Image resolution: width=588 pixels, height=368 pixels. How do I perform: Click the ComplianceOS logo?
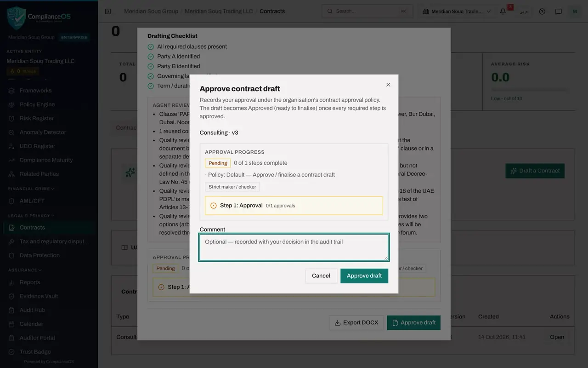click(39, 17)
